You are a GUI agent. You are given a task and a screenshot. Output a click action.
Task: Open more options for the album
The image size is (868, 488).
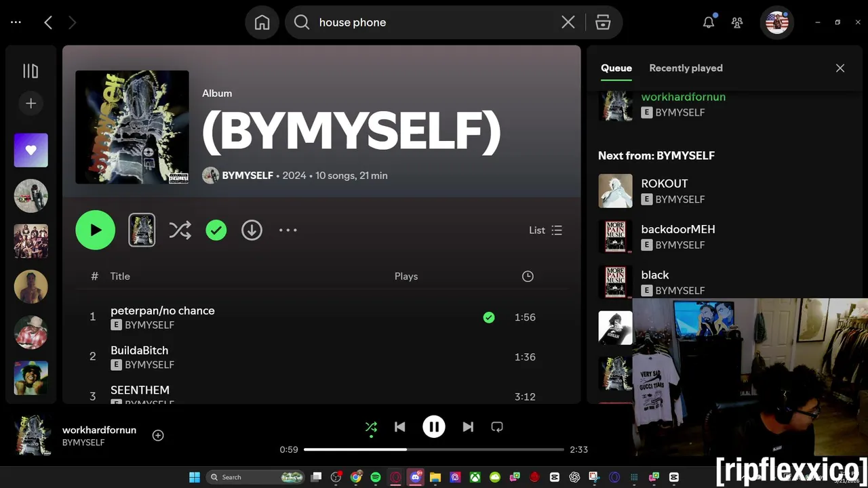tap(288, 230)
